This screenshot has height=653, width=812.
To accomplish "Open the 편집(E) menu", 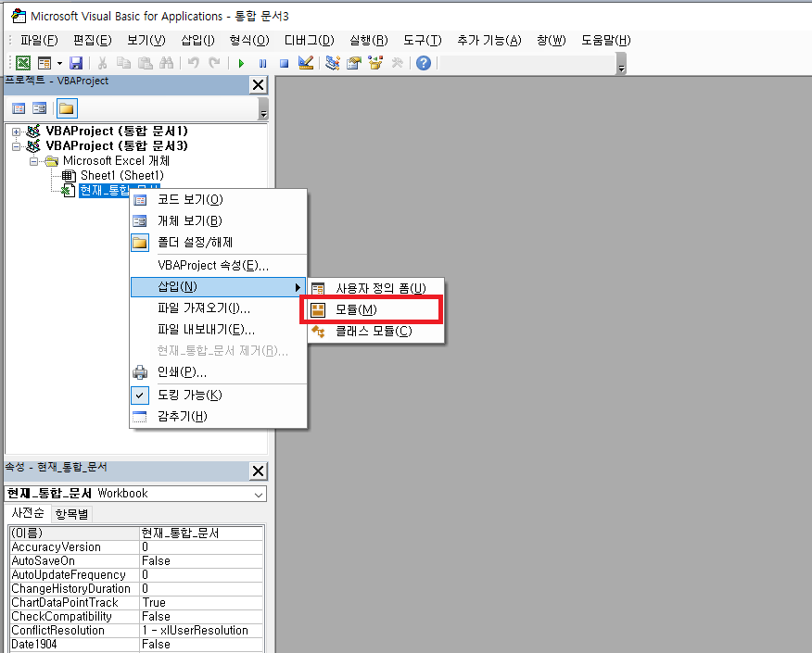I will pos(92,41).
